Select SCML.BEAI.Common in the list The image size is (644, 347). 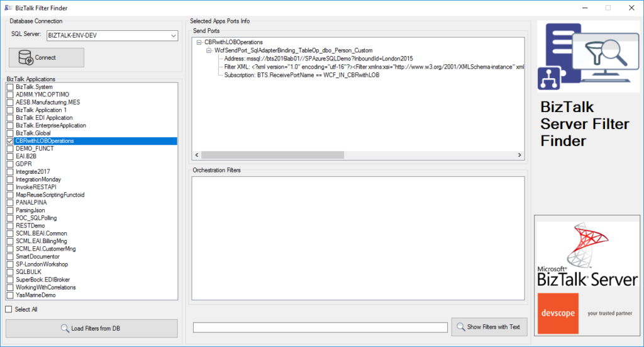(41, 234)
